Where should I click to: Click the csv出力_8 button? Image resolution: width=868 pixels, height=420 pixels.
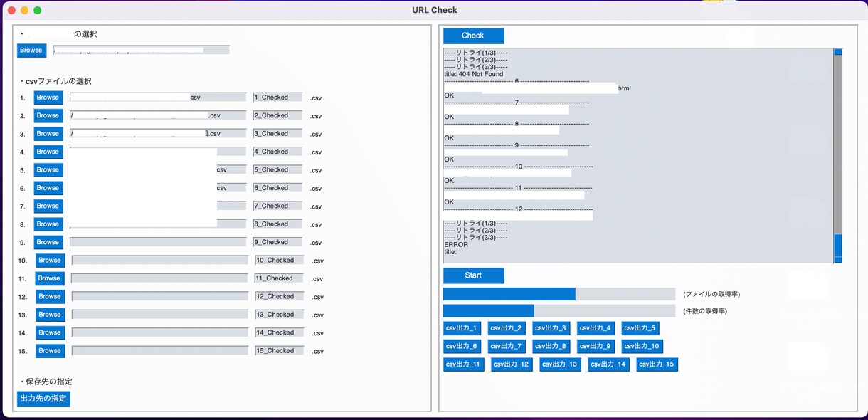551,347
